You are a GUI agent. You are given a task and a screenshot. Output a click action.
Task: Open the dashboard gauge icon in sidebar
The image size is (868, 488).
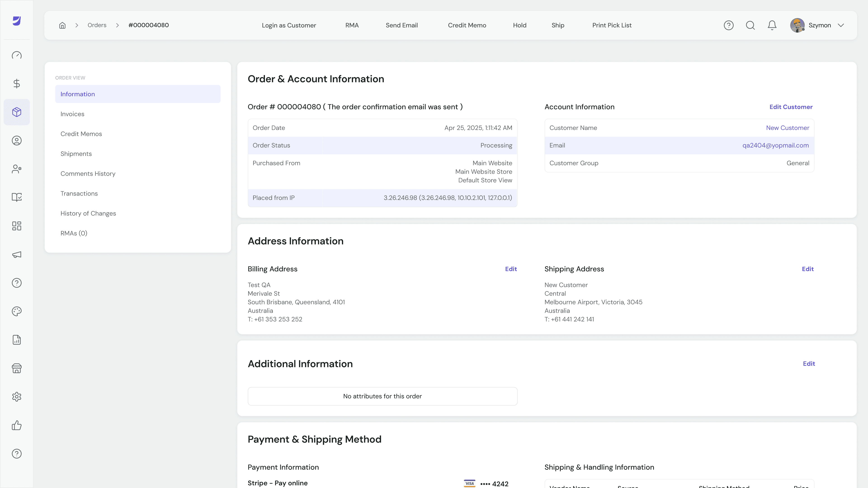tap(17, 55)
